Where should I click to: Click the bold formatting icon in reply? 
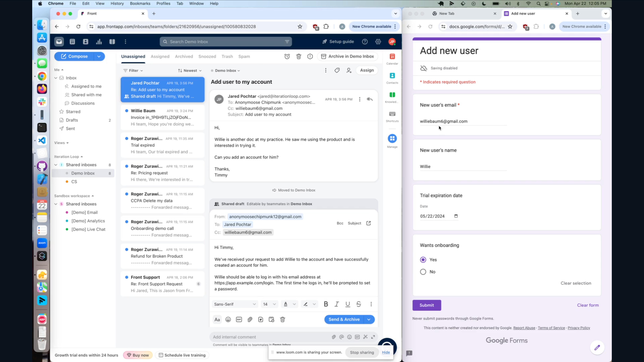pos(326,304)
